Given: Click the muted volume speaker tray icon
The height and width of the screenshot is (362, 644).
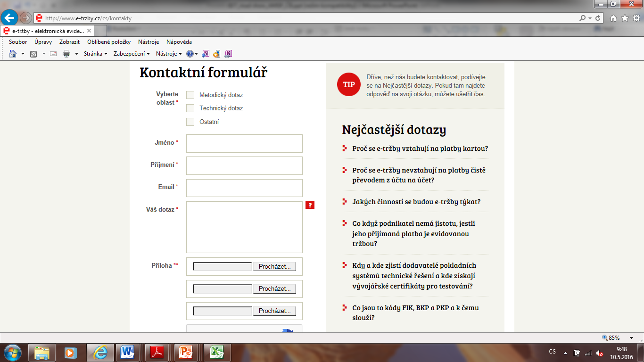Looking at the screenshot, I should [x=600, y=353].
